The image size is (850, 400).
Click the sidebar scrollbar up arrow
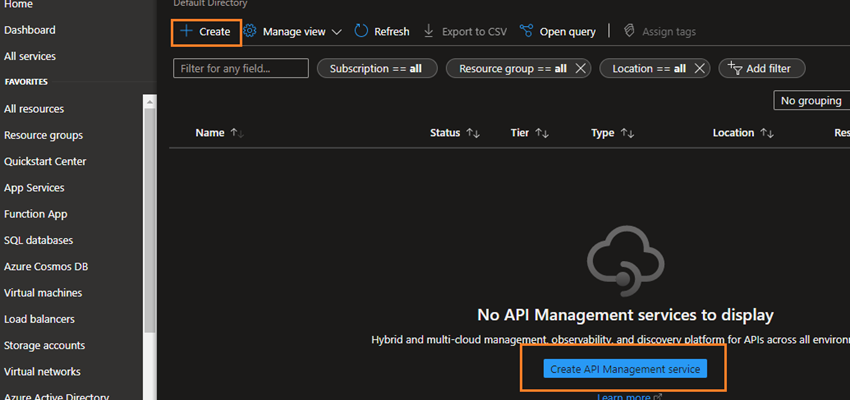(x=150, y=101)
